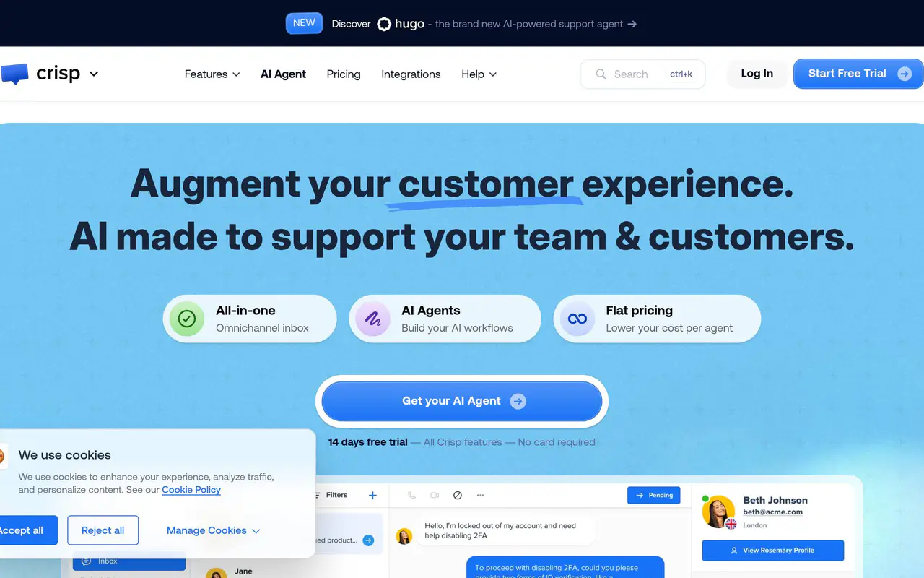Click 'No card required' text

[557, 442]
